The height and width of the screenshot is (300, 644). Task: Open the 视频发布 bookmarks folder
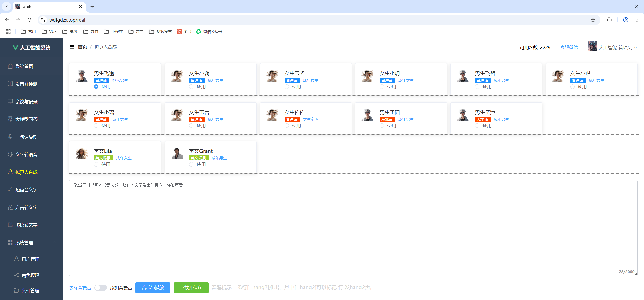[x=160, y=31]
